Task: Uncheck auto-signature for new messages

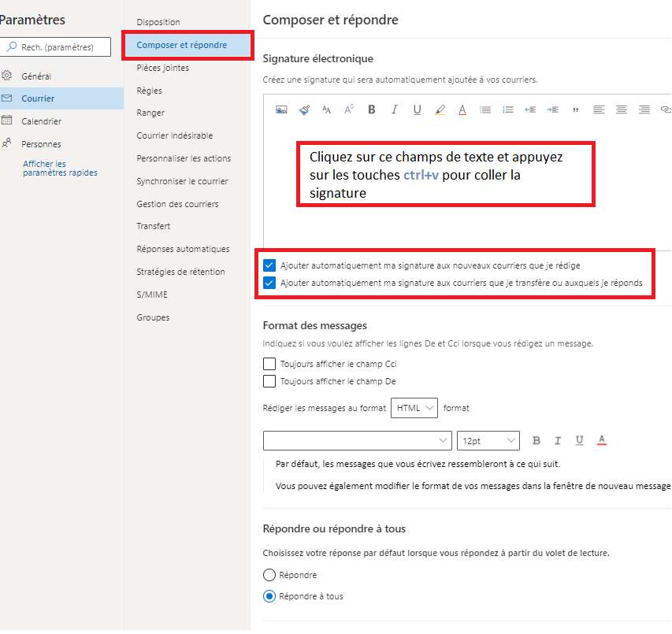Action: click(270, 265)
